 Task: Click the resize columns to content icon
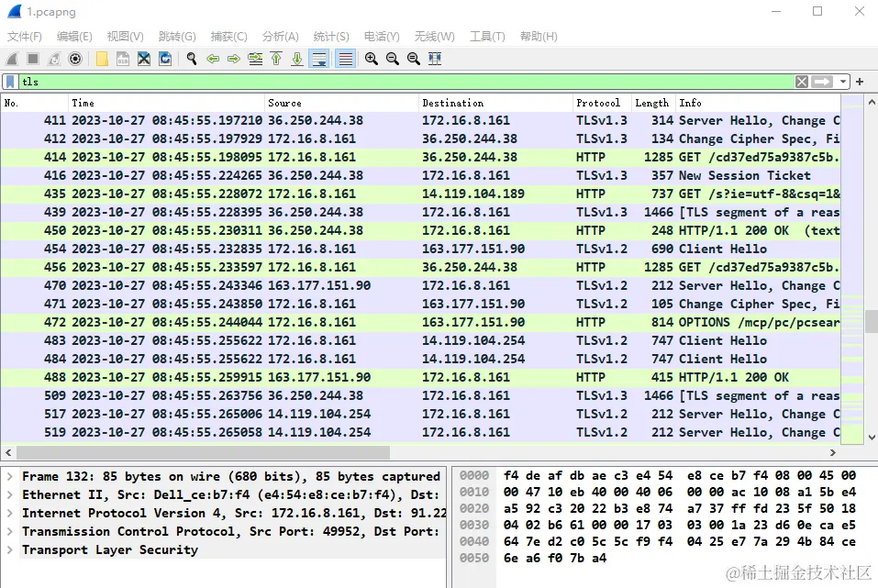(x=435, y=59)
